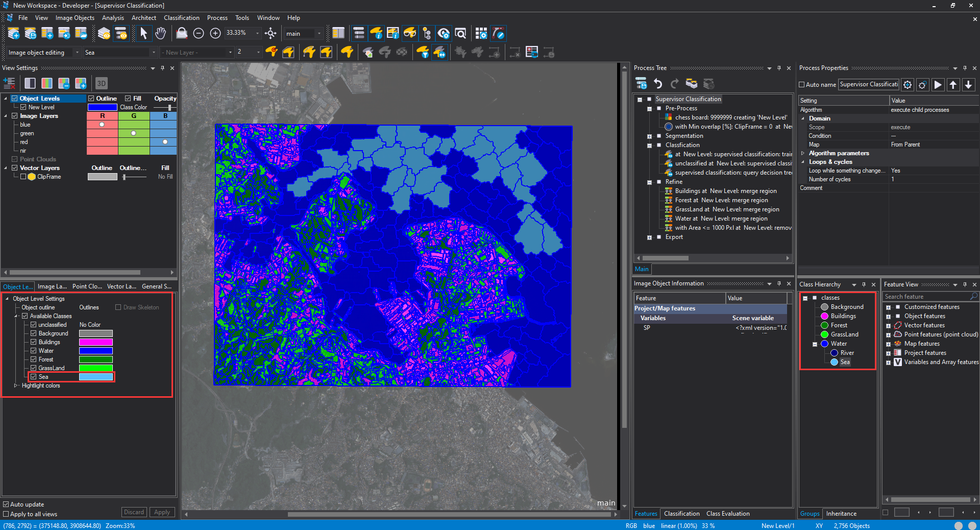
Task: Uncheck the Sea class checkbox
Action: [34, 377]
